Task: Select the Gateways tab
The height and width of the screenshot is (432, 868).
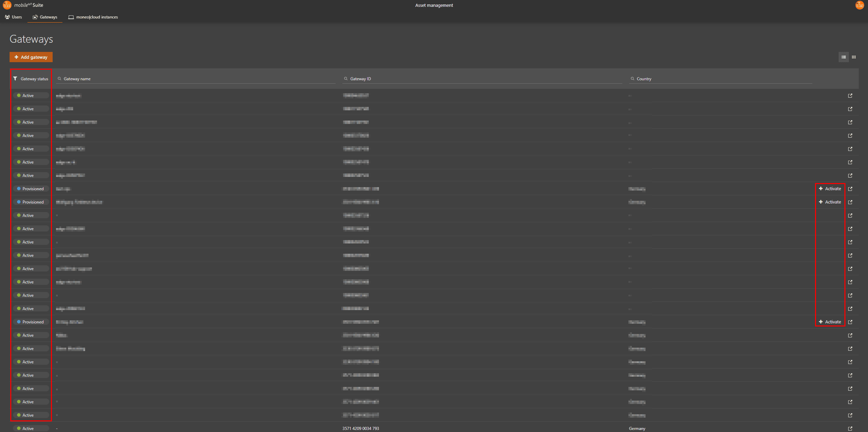Action: click(45, 17)
